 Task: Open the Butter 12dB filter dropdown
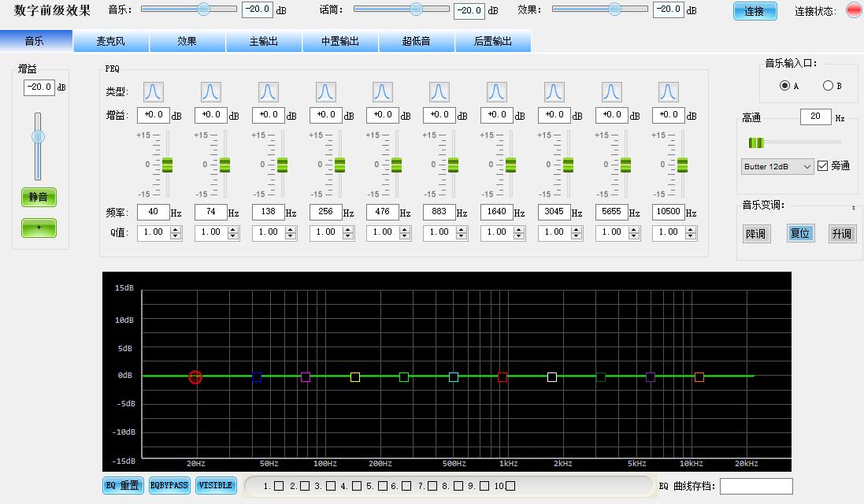777,166
